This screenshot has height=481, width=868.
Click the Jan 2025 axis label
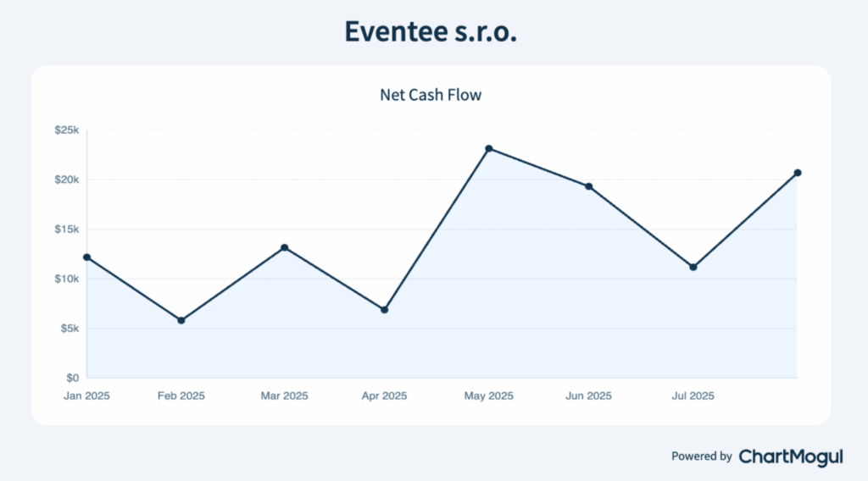coord(87,395)
